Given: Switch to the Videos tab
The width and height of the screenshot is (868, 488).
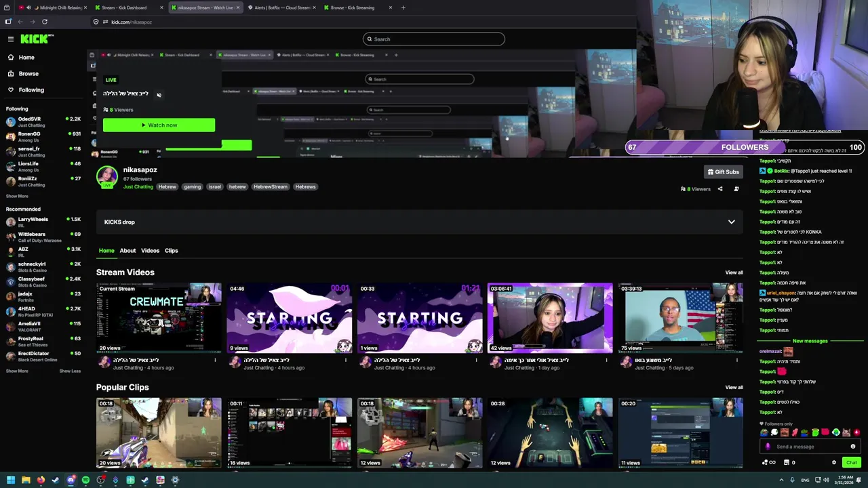Looking at the screenshot, I should tap(150, 251).
